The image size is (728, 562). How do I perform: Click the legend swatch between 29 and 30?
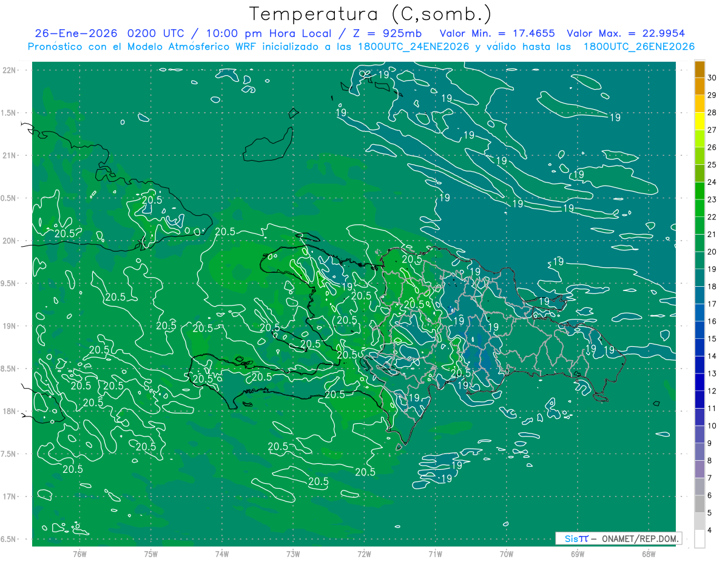[699, 86]
